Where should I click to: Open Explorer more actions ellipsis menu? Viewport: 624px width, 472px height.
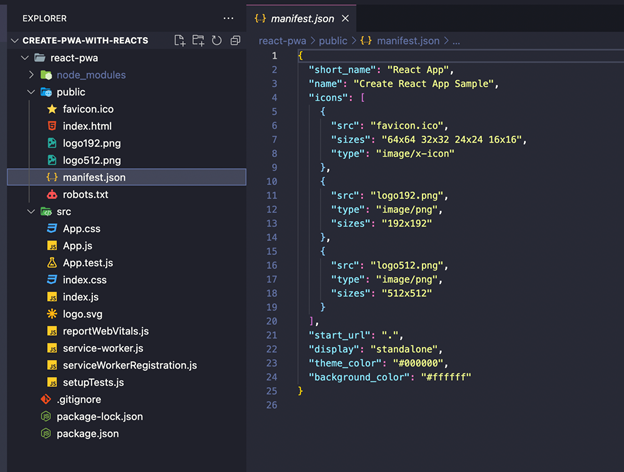[229, 18]
